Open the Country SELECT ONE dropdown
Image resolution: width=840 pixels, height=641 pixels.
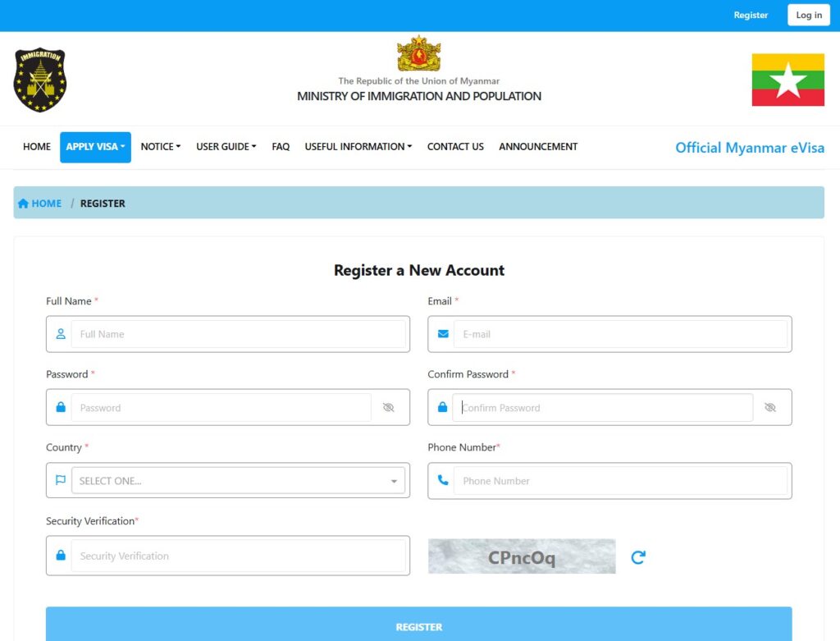pyautogui.click(x=238, y=481)
